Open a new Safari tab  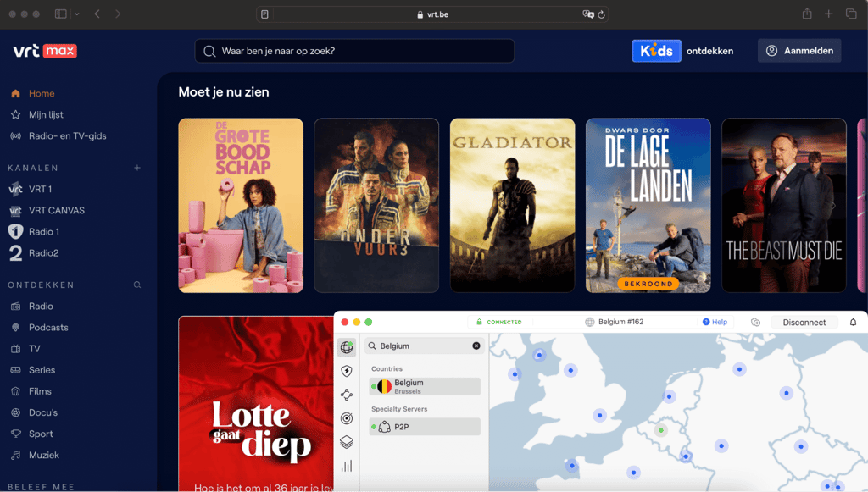[x=829, y=14]
